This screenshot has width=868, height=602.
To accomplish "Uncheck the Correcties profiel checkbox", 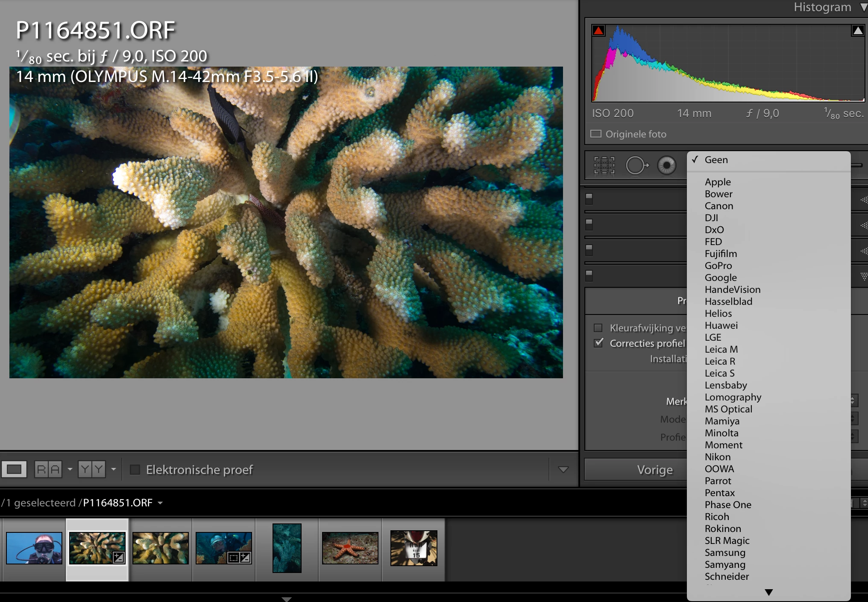I will tap(599, 343).
